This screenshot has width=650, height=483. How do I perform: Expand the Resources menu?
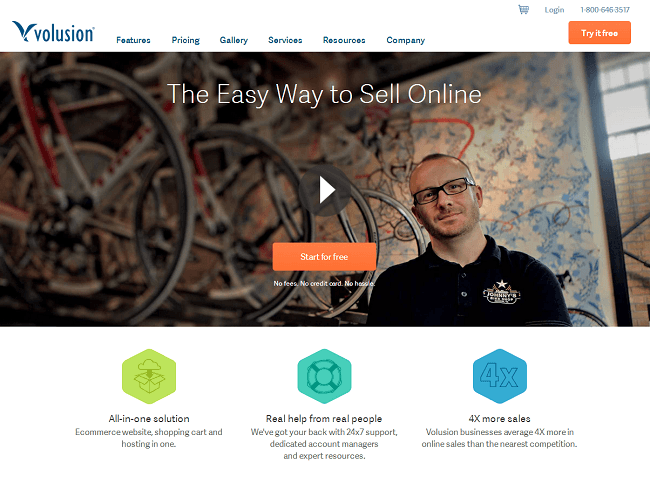344,40
